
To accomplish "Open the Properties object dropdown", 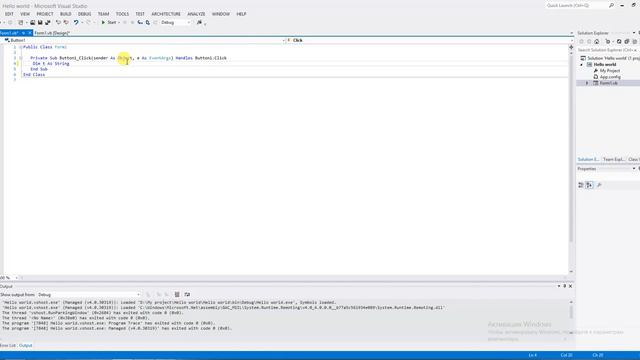I will click(x=608, y=176).
